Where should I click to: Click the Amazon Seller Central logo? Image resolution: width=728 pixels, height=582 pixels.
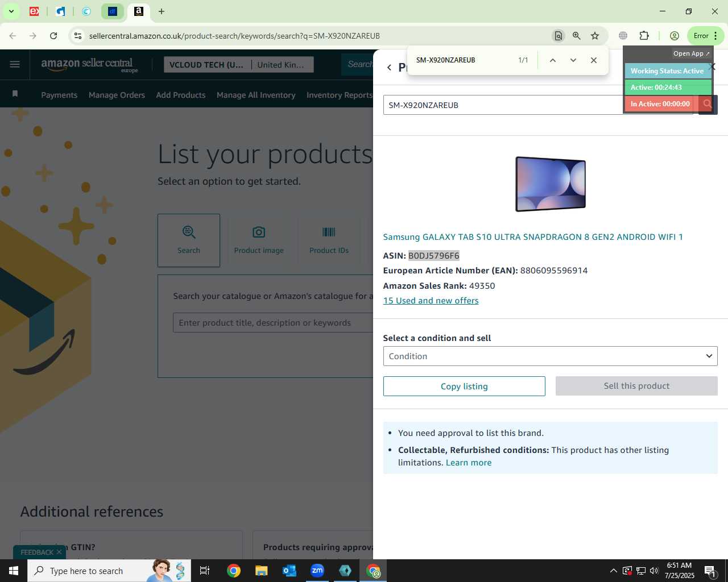click(x=89, y=65)
